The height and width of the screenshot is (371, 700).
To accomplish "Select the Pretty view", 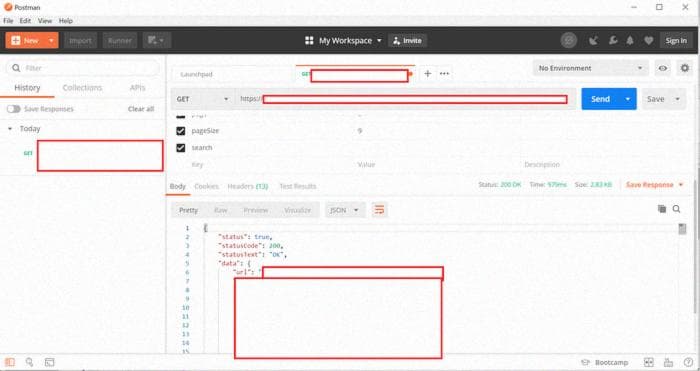I will tap(188, 210).
